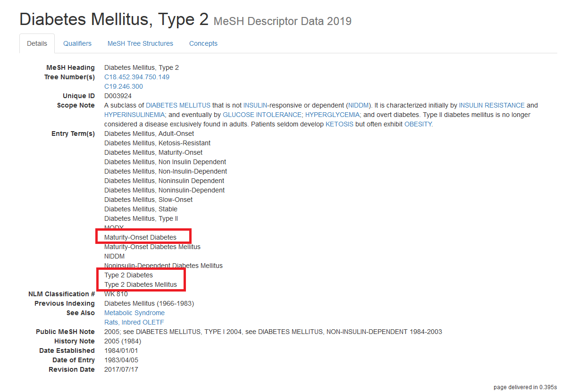Viewport: 562px width, 392px height.
Task: Return to the Details tab
Action: tap(37, 43)
